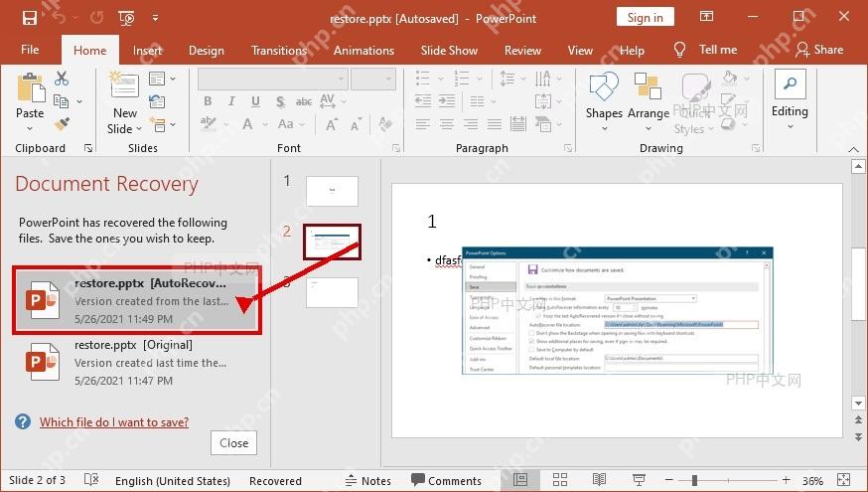Increase list indent level

[447, 101]
